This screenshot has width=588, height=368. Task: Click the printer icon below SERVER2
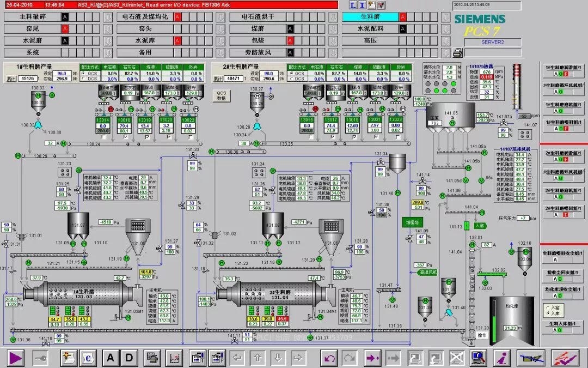(458, 53)
